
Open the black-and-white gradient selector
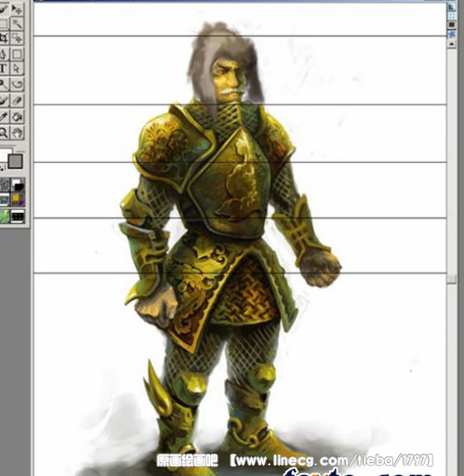pos(18,185)
